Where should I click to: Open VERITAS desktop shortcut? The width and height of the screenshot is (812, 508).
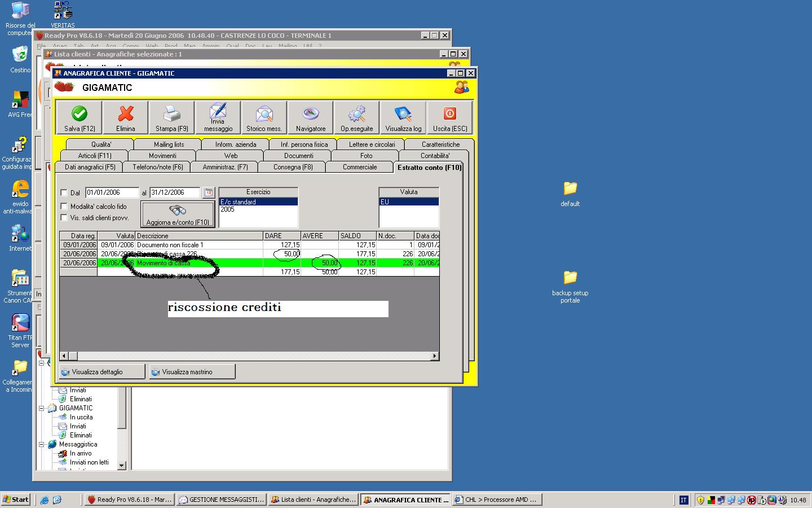pos(63,15)
